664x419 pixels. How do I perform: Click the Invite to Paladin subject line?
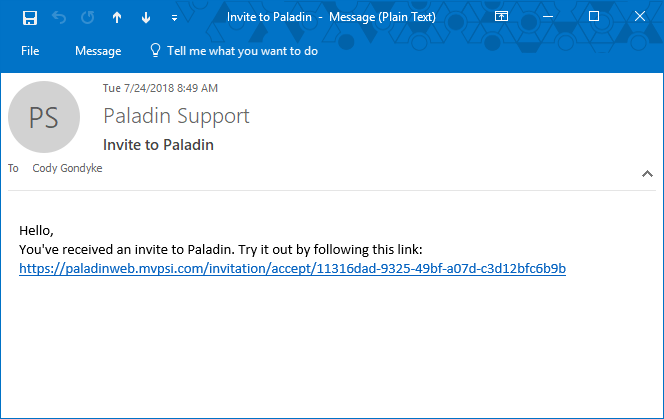pos(158,144)
